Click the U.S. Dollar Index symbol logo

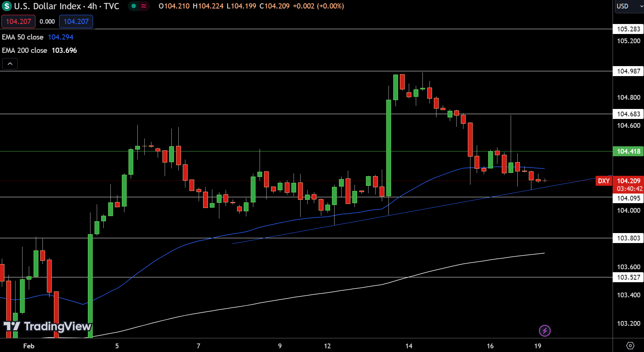[7, 6]
